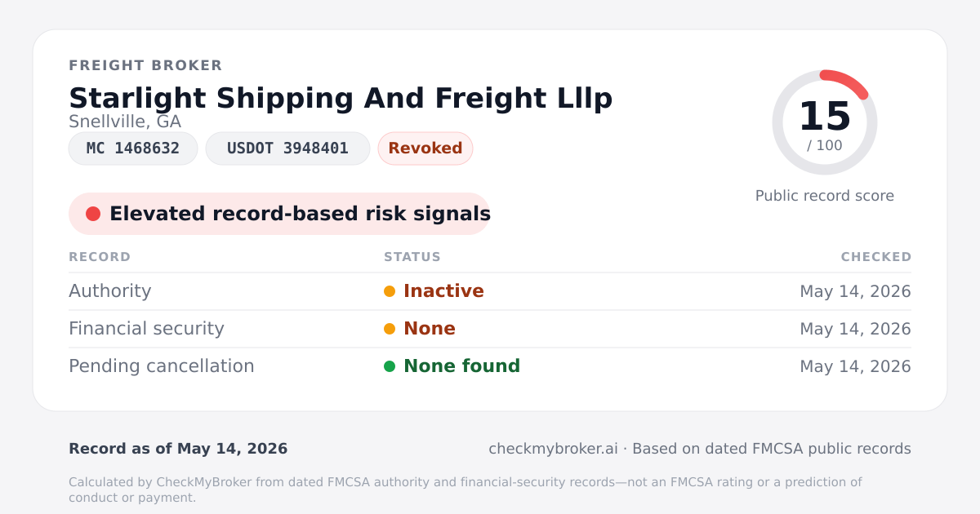Click the Public record score label
This screenshot has width=980, height=514.
(825, 196)
